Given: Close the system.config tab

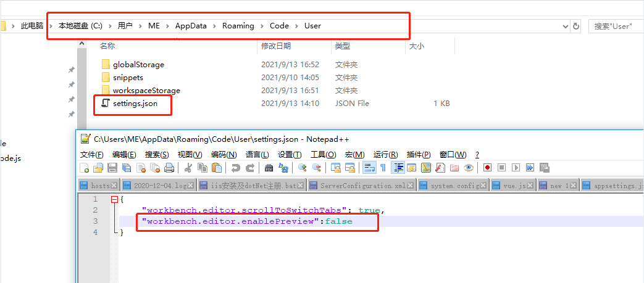Looking at the screenshot, I should pyautogui.click(x=483, y=186).
